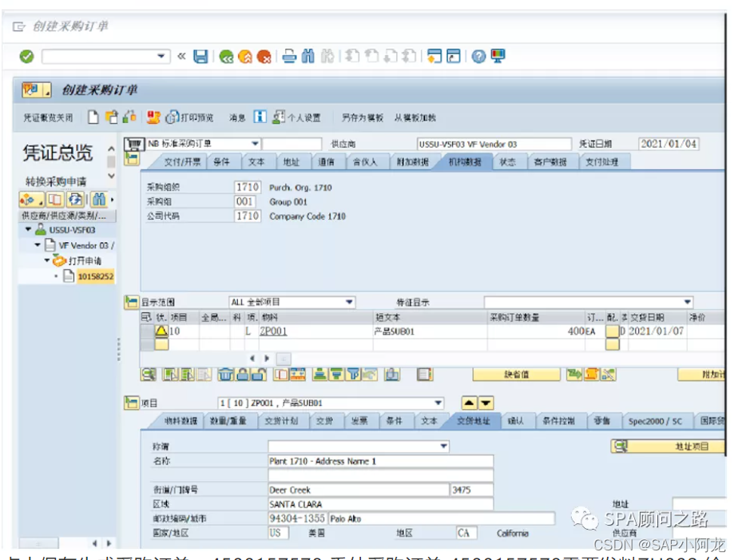Click the Create new document page icon
738x560 pixels.
point(93,117)
